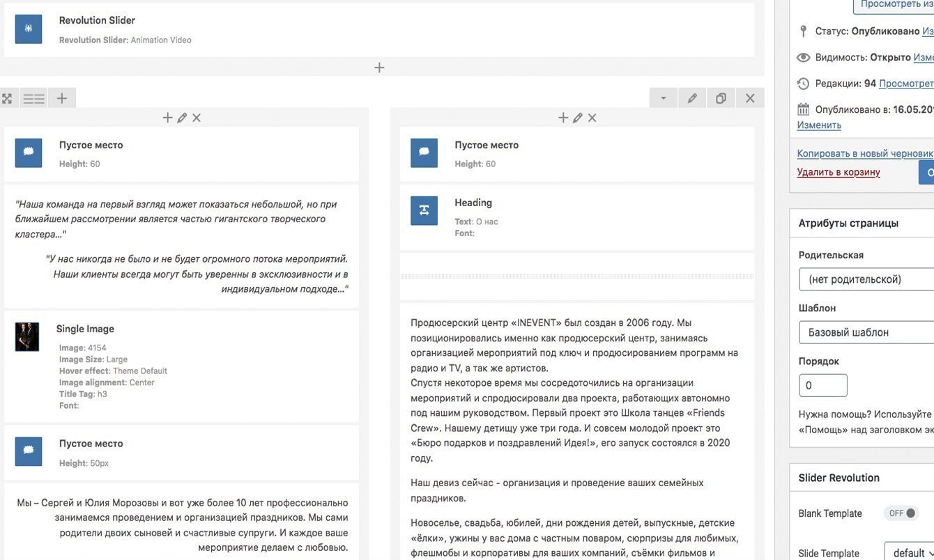Click the revisions clock icon
The width and height of the screenshot is (934, 560).
pyautogui.click(x=804, y=84)
